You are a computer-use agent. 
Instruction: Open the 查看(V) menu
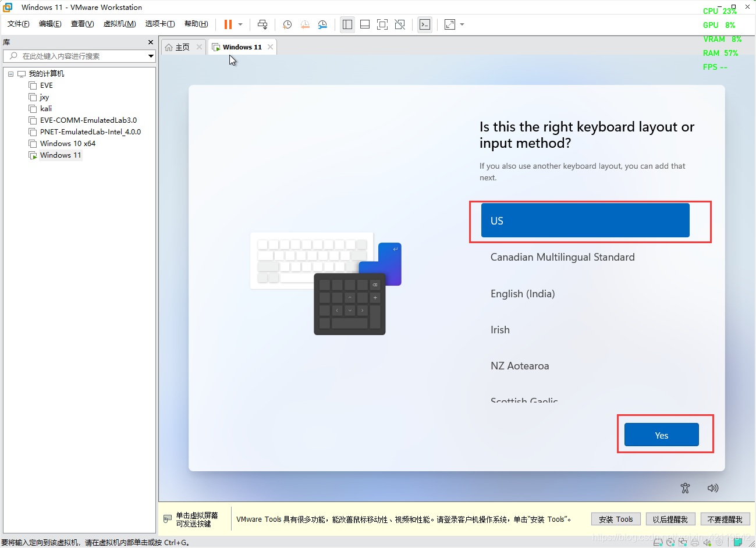(82, 24)
